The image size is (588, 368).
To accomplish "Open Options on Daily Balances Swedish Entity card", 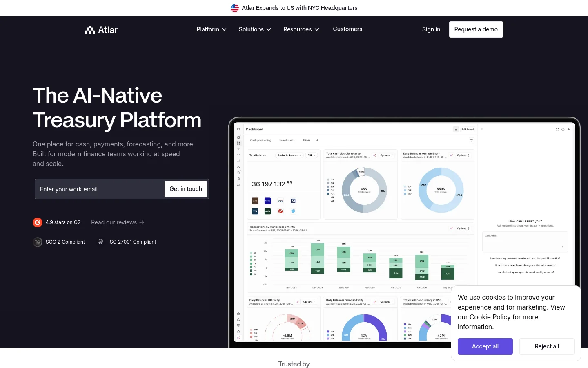I will pyautogui.click(x=386, y=302).
